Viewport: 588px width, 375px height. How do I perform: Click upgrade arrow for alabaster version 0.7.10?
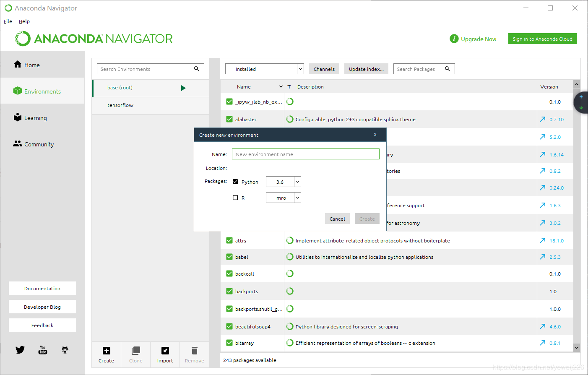[x=543, y=120]
